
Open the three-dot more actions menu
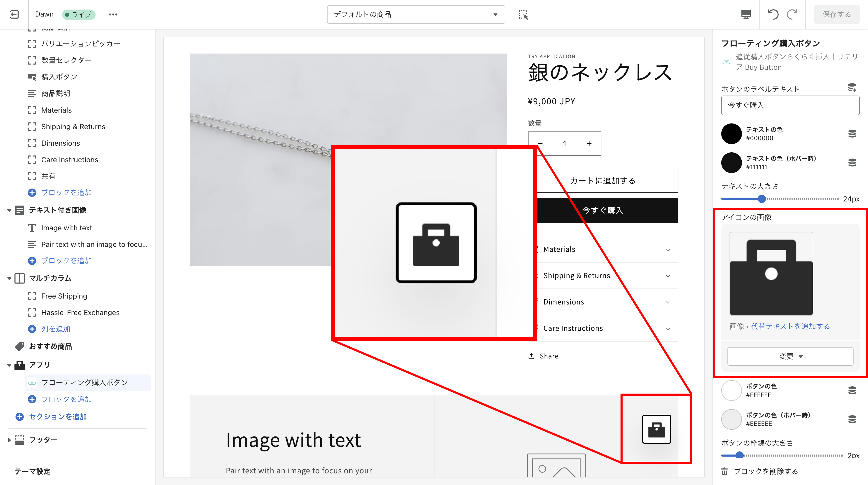(x=113, y=14)
